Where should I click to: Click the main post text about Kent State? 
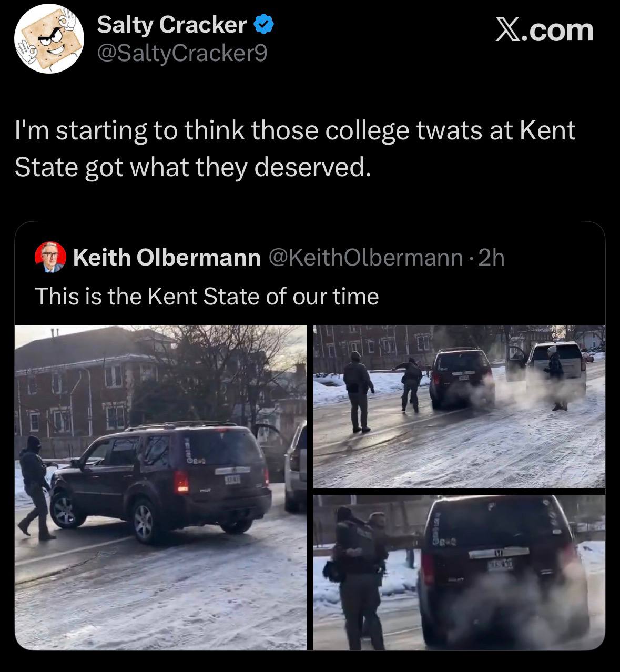click(294, 148)
